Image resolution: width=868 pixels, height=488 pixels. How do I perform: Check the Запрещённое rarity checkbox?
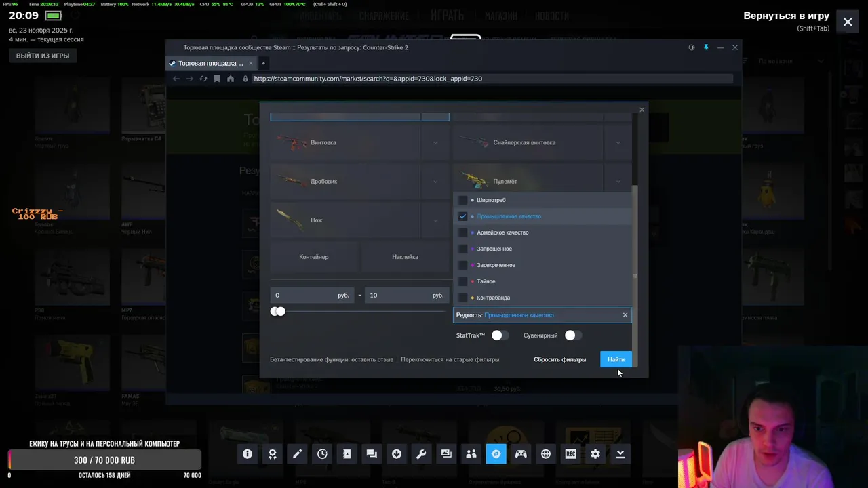[463, 249]
